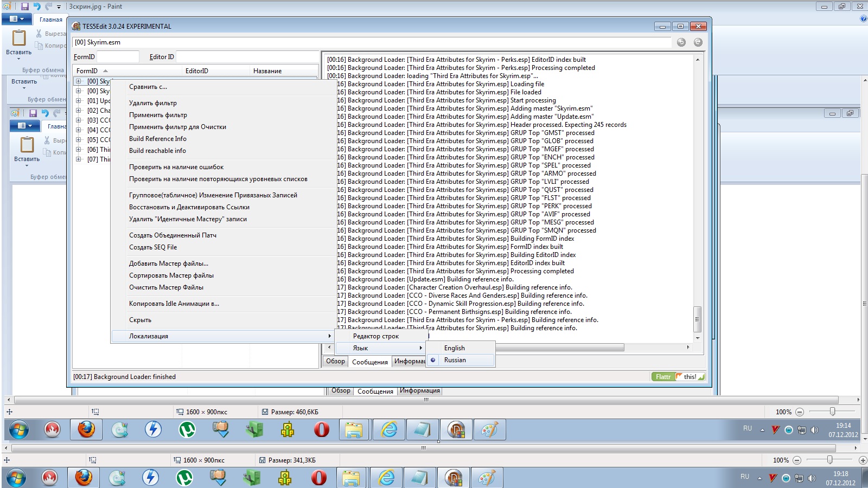Click TES5Edit forward navigation round button
Viewport: 868px width, 488px height.
[x=698, y=42]
